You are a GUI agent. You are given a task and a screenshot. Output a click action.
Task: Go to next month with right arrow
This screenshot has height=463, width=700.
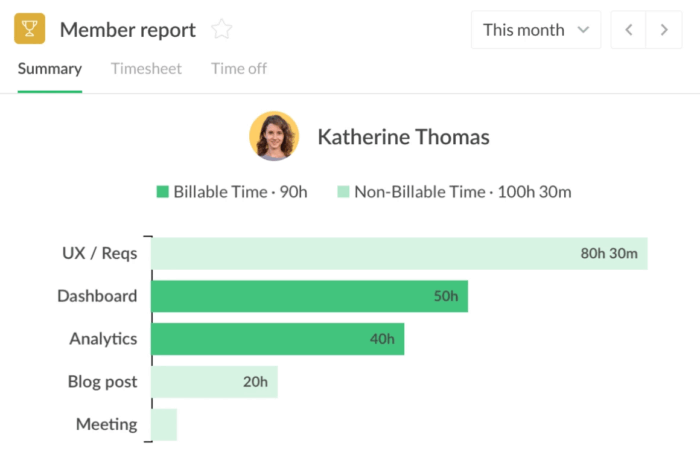tap(663, 30)
